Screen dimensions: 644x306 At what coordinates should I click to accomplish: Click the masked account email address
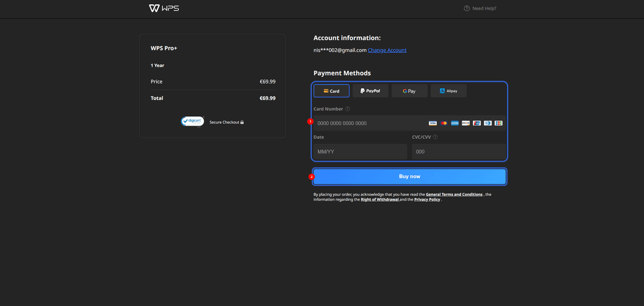point(340,50)
